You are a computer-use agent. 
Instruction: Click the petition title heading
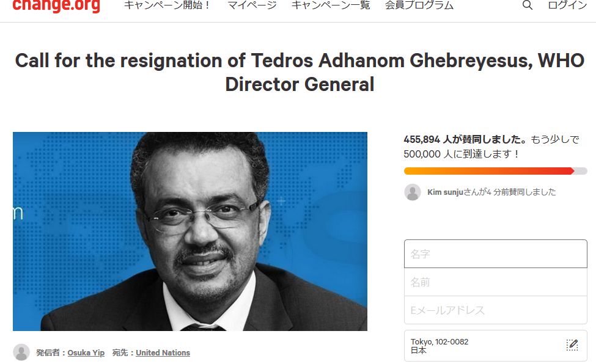click(x=300, y=72)
